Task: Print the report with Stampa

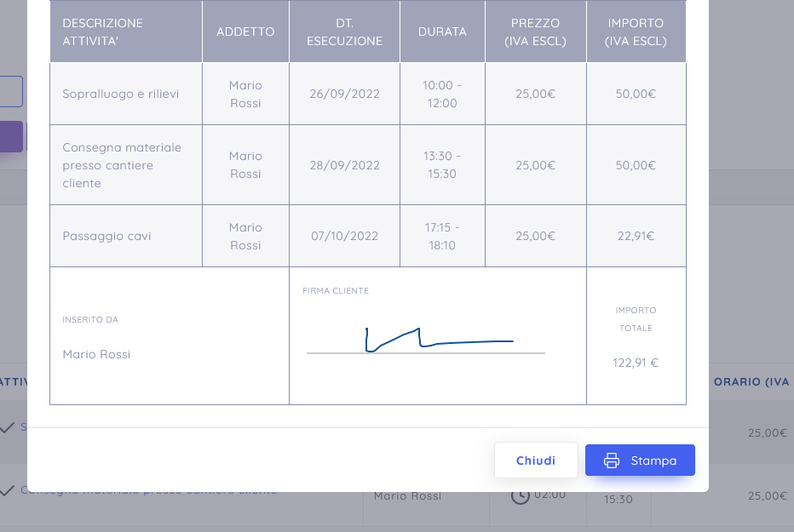Action: (640, 460)
